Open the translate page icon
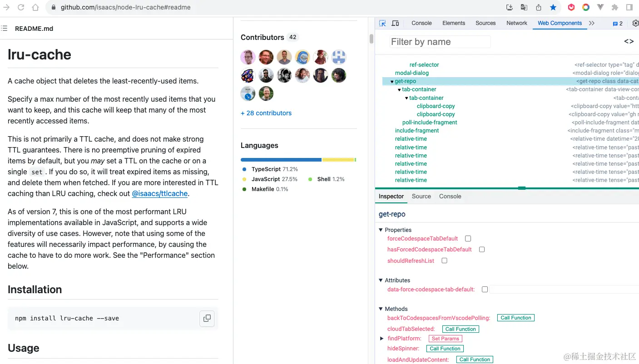 (524, 7)
